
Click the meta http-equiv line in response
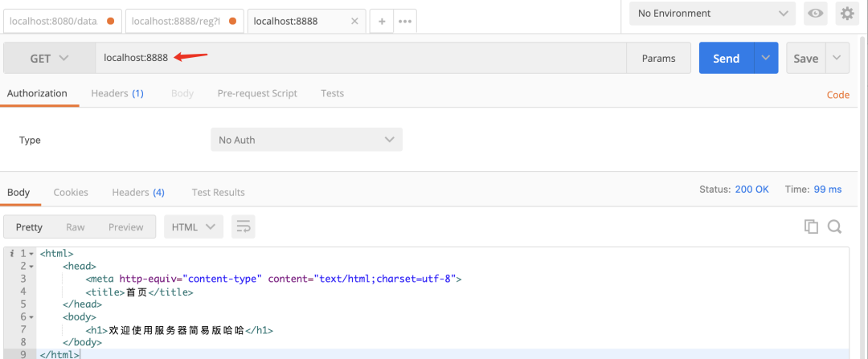tap(273, 279)
